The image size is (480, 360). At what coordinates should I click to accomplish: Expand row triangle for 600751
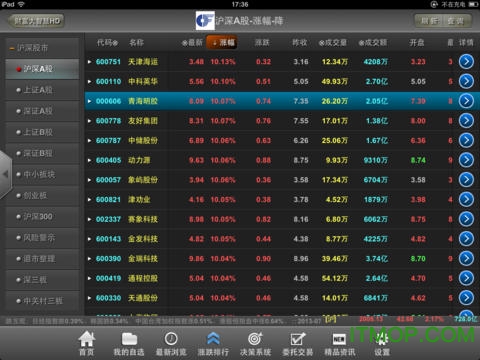(89, 62)
